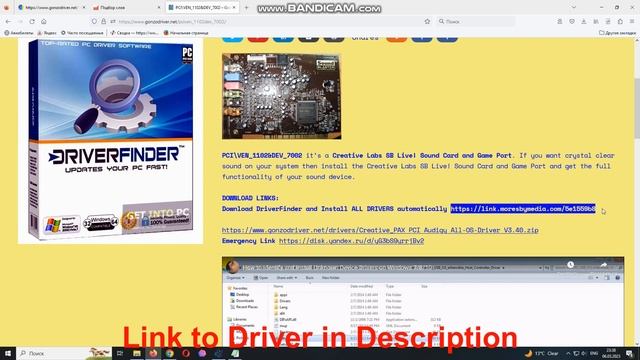
Task: Open the 'Авиабилеты' bookmark
Action: [x=19, y=33]
